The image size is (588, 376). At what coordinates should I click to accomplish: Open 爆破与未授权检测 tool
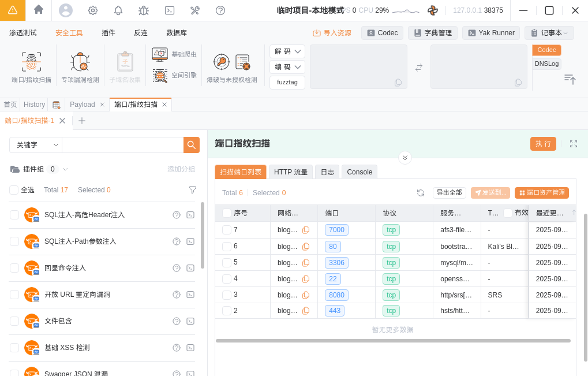(x=232, y=68)
